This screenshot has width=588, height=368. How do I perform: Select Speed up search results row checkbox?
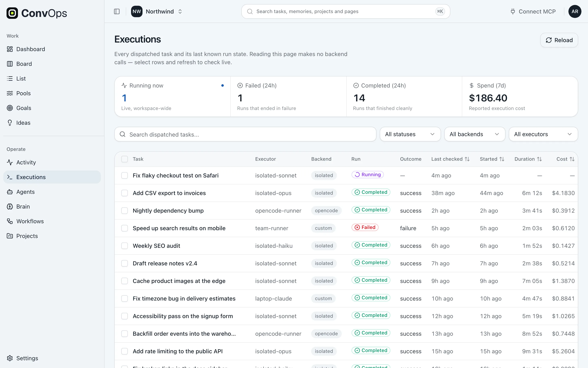pyautogui.click(x=124, y=228)
